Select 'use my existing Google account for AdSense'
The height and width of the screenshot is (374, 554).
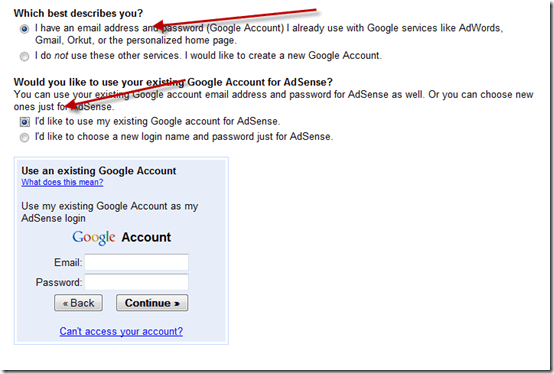pyautogui.click(x=24, y=122)
